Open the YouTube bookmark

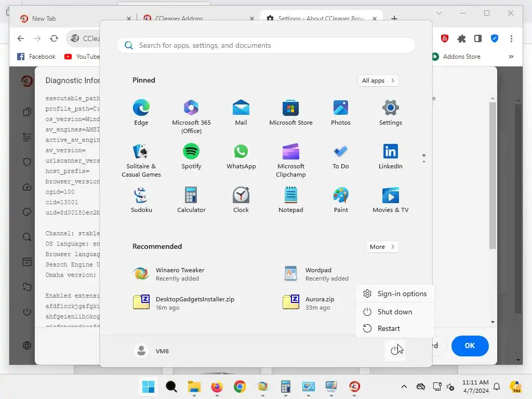click(82, 57)
